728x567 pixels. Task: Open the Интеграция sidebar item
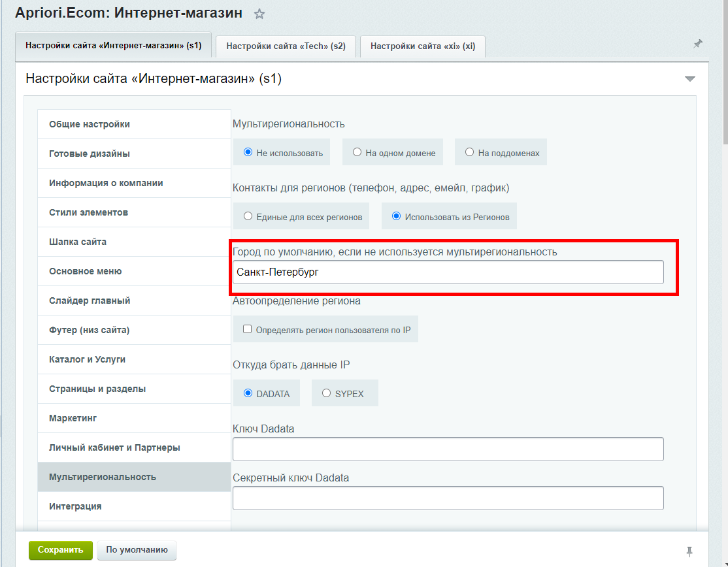coord(75,506)
